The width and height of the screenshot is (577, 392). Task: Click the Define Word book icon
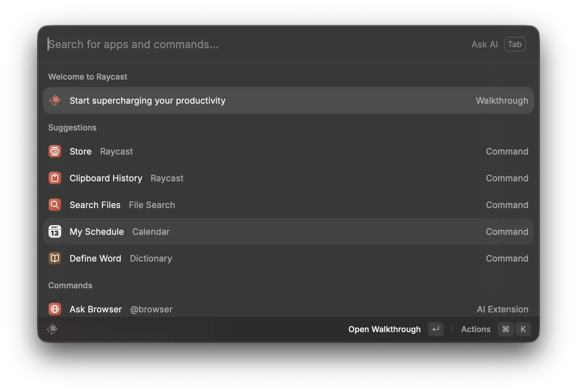coord(55,258)
